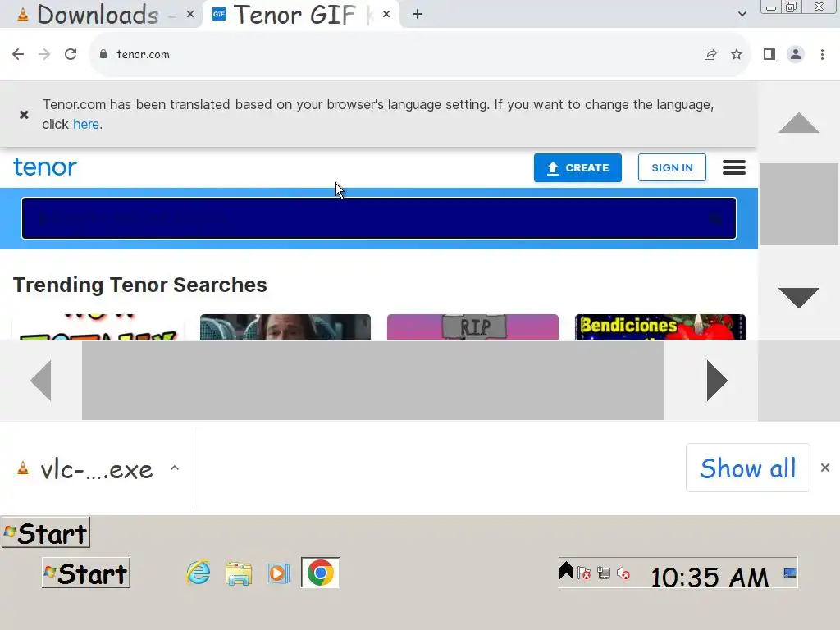
Task: Click the horizontal scrollbar right arrow
Action: pyautogui.click(x=717, y=381)
